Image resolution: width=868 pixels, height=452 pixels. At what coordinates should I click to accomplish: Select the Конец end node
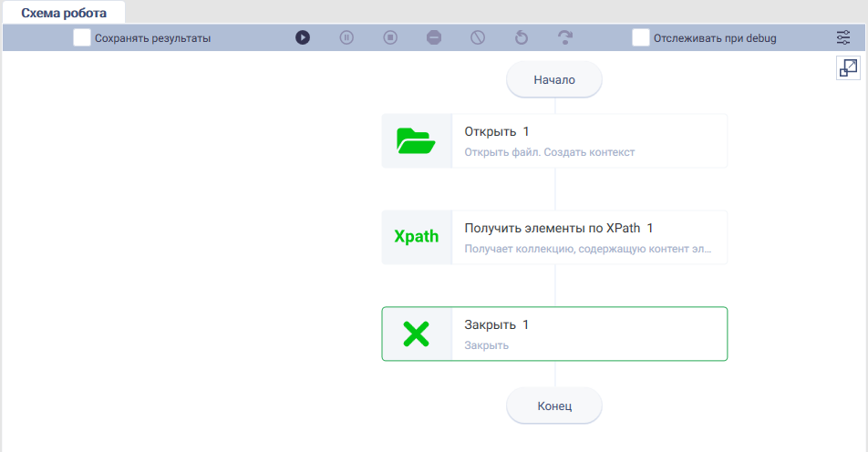tap(554, 406)
